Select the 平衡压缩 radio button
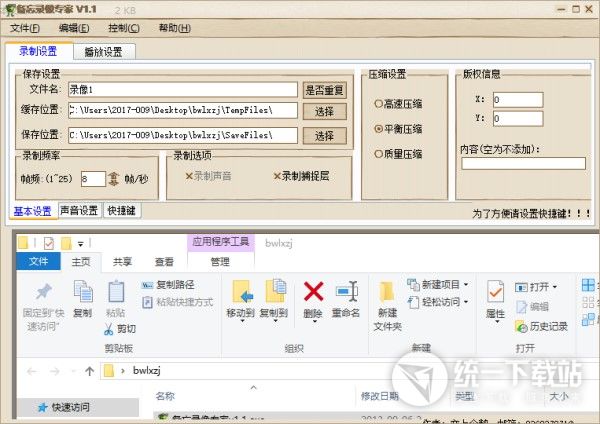 coord(379,129)
